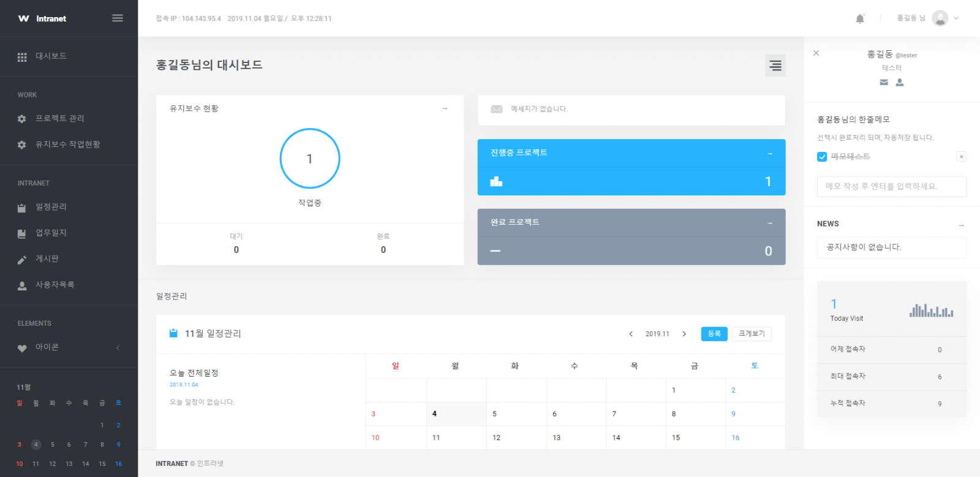The height and width of the screenshot is (477, 980).
Task: Click the person icon in profile panel
Action: coord(900,82)
